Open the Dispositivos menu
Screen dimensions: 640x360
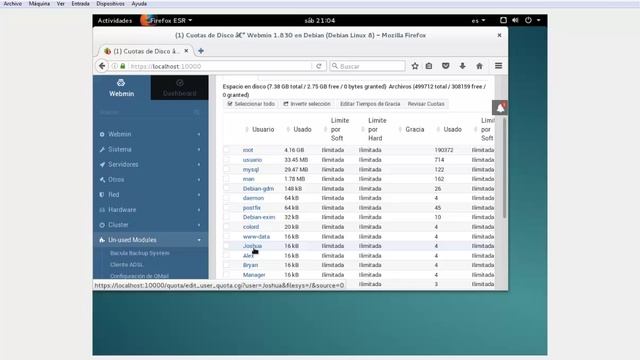[x=110, y=4]
